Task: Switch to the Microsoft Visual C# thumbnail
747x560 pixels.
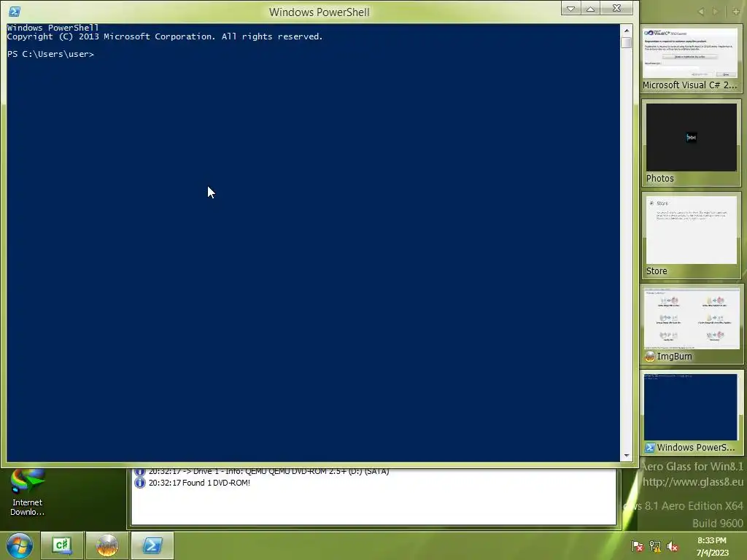Action: point(690,58)
